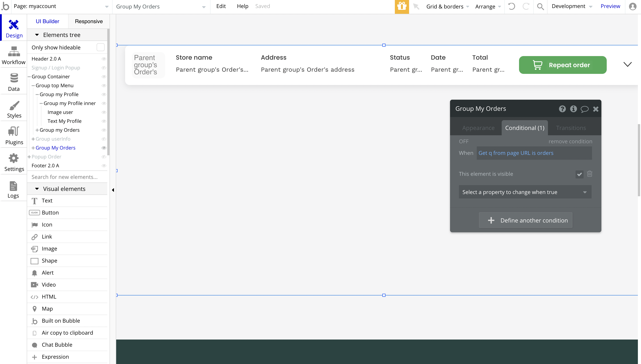Click the undo arrow icon
This screenshot has width=641, height=364.
pyautogui.click(x=511, y=6)
